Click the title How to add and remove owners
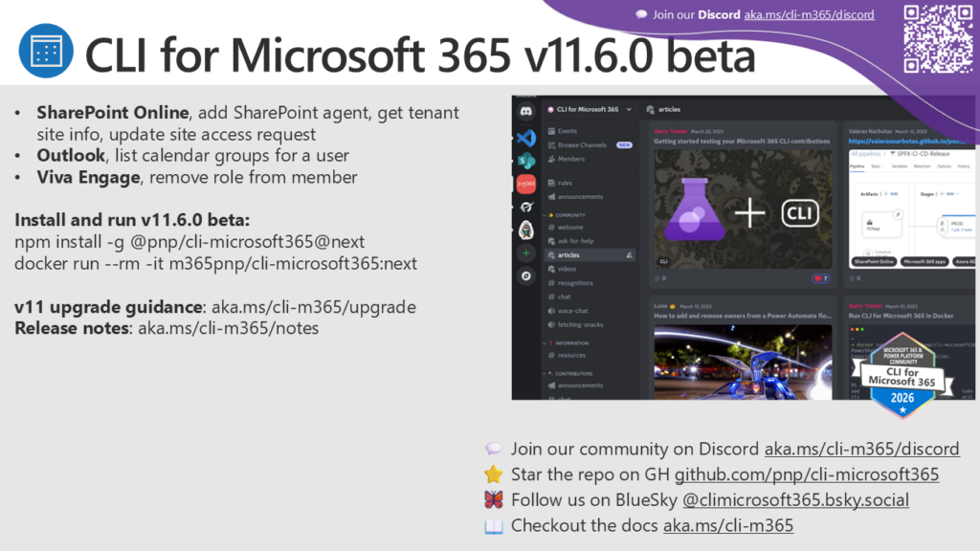The width and height of the screenshot is (980, 551). (x=743, y=316)
